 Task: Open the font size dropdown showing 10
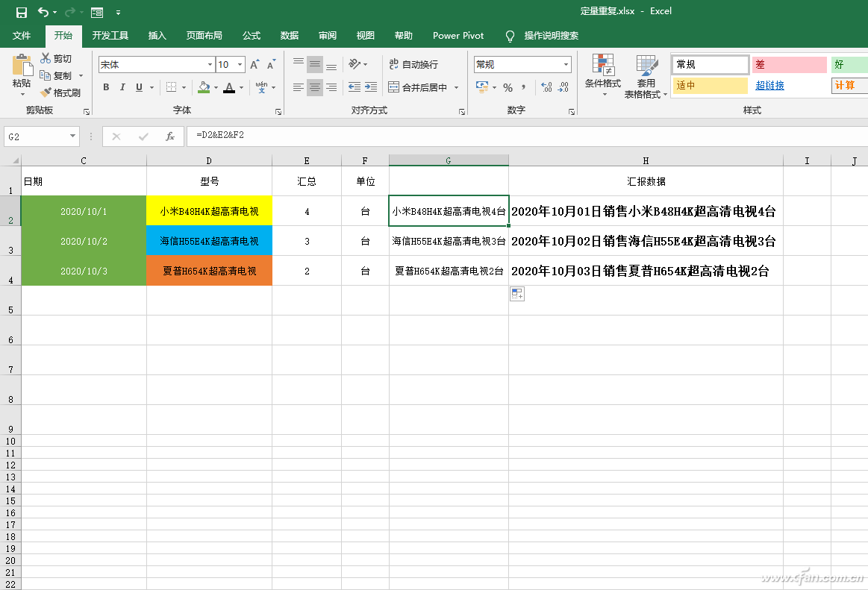click(240, 65)
